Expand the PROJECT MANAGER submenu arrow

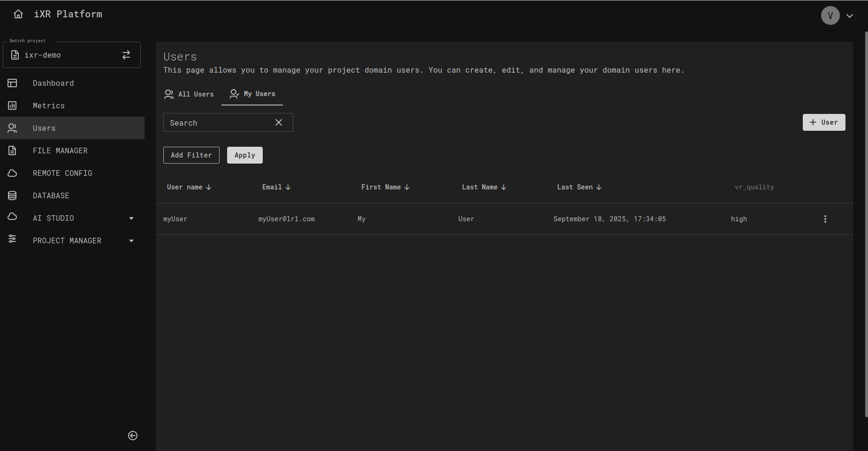point(131,241)
